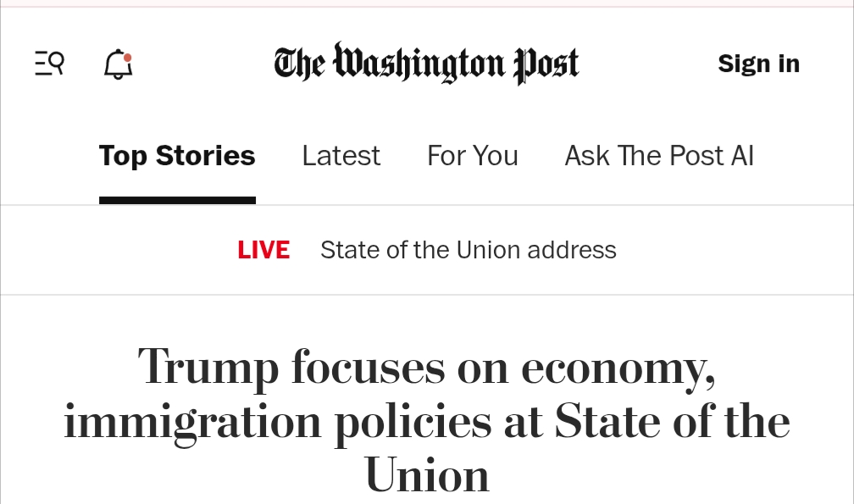Switch to the Latest tab

[341, 156]
